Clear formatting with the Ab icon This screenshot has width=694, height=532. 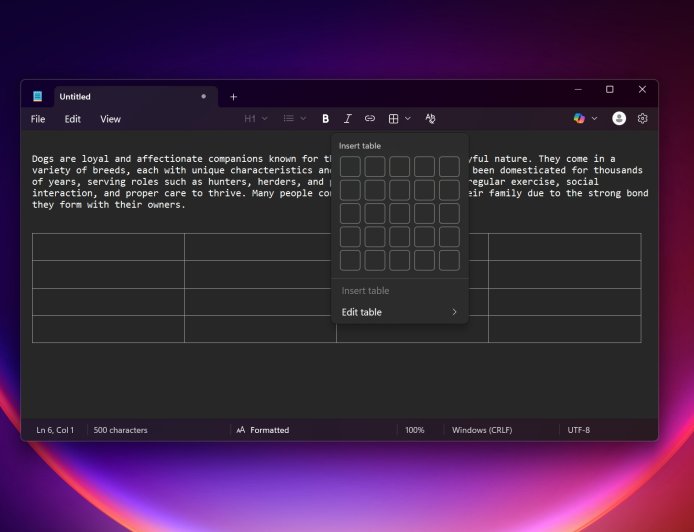(x=430, y=119)
